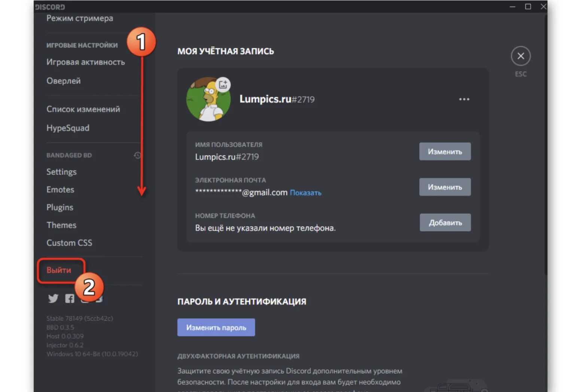Close settings with the ESC circle button
This screenshot has height=392, width=575.
(x=520, y=56)
